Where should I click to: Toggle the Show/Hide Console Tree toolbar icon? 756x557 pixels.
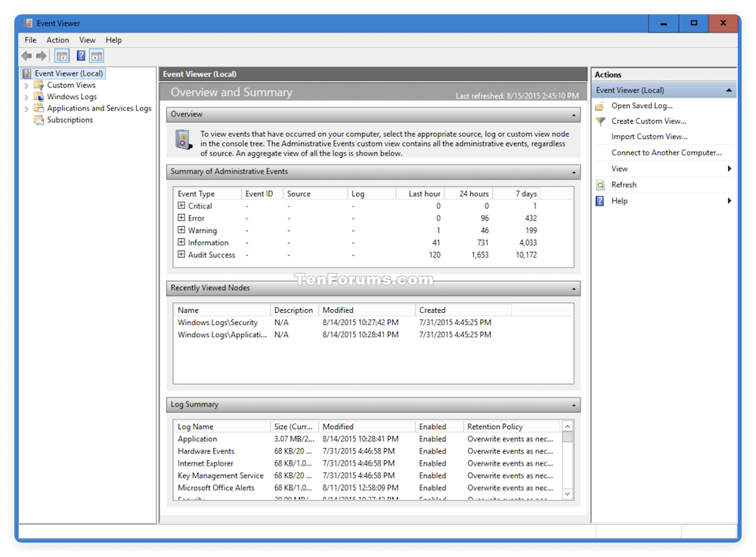point(61,55)
